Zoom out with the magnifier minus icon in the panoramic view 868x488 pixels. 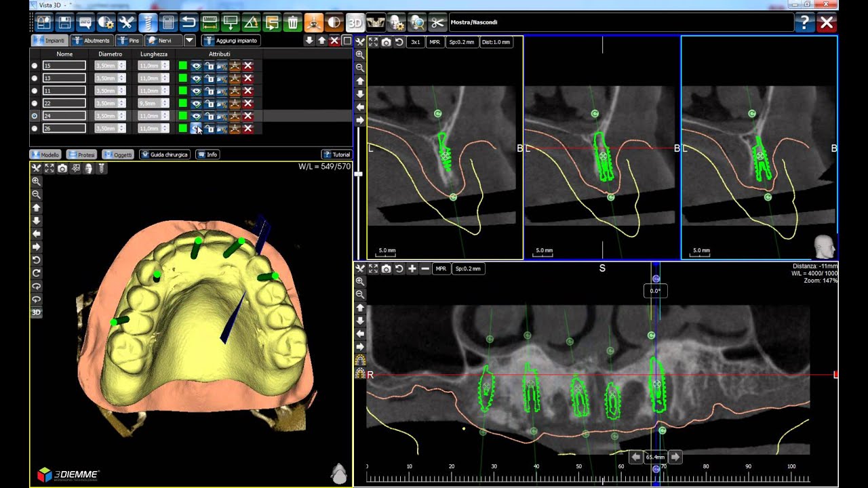point(360,294)
